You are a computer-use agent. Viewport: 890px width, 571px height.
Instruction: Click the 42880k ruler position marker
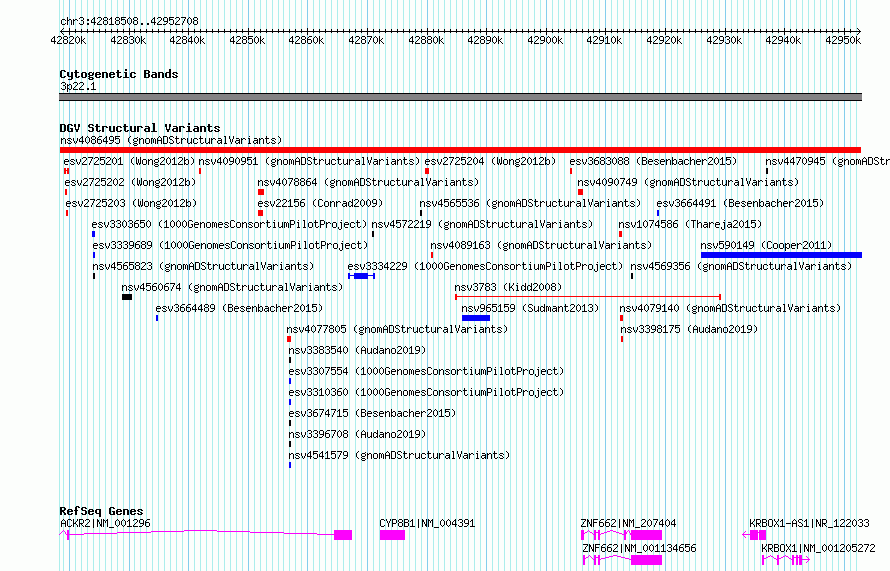(x=426, y=40)
